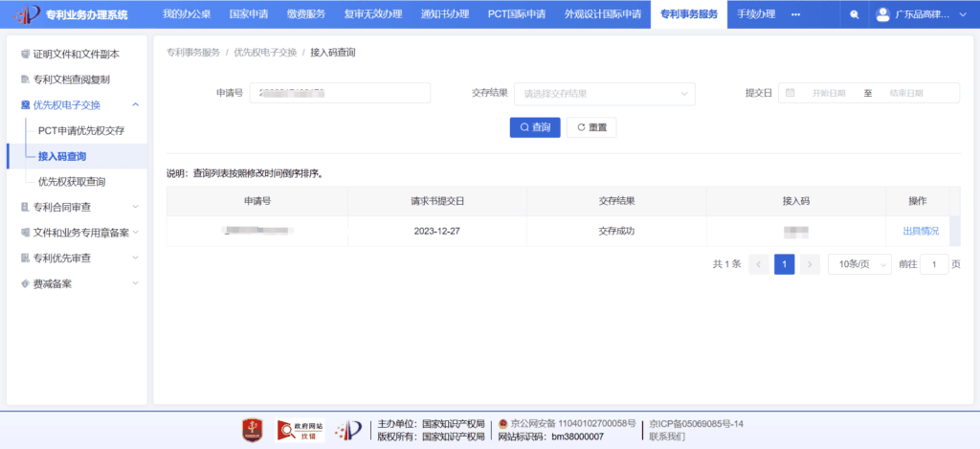
Task: Click the red government emblem in footer
Action: (253, 430)
